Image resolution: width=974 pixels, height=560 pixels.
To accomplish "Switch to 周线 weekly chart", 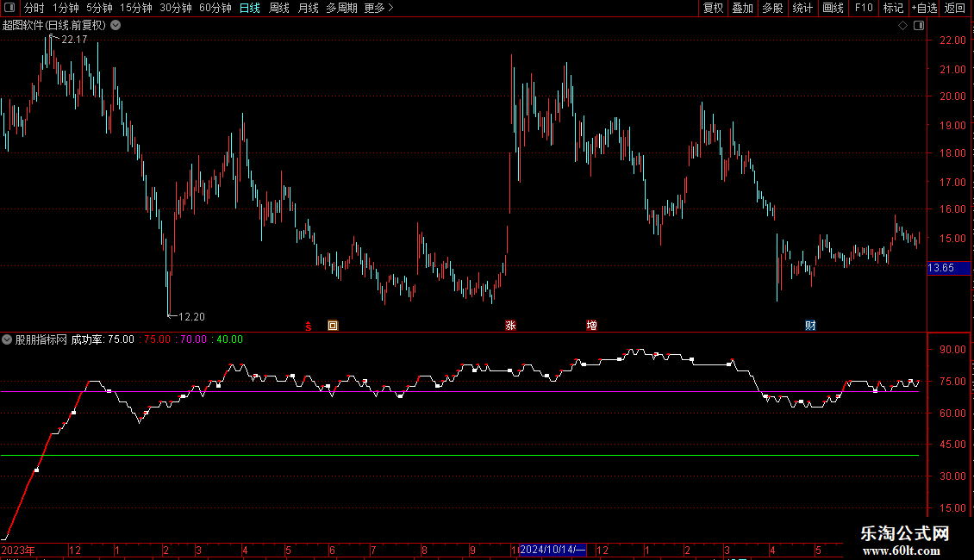I will [279, 8].
